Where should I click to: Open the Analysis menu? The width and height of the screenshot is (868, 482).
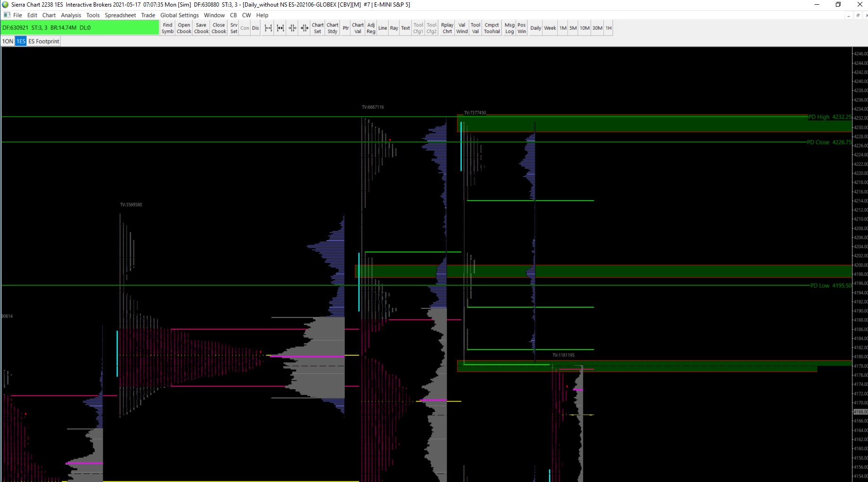click(71, 15)
